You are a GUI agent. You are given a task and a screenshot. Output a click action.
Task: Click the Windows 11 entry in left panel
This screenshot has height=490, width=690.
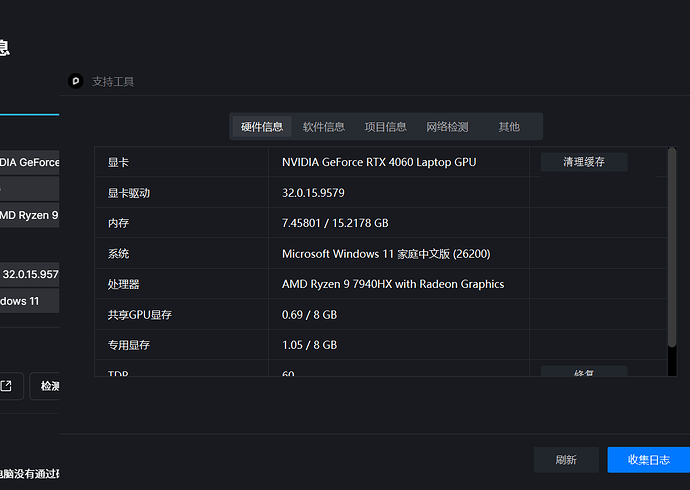(x=29, y=301)
